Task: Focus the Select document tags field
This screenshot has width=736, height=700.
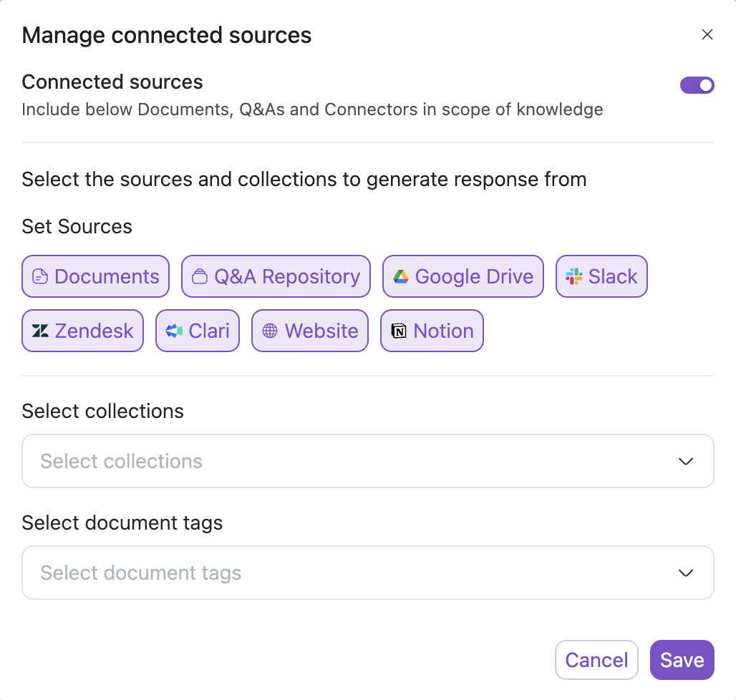Action: (344, 573)
